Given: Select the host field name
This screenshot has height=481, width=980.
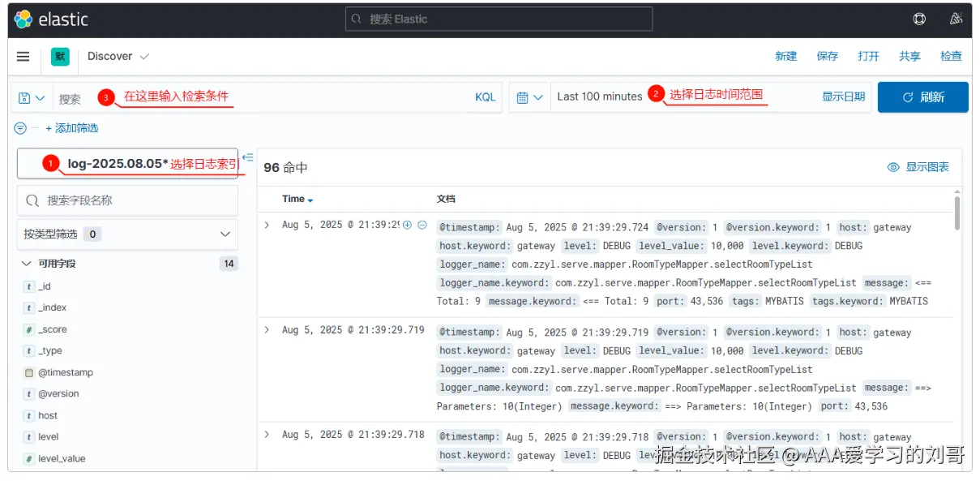Looking at the screenshot, I should (x=48, y=415).
